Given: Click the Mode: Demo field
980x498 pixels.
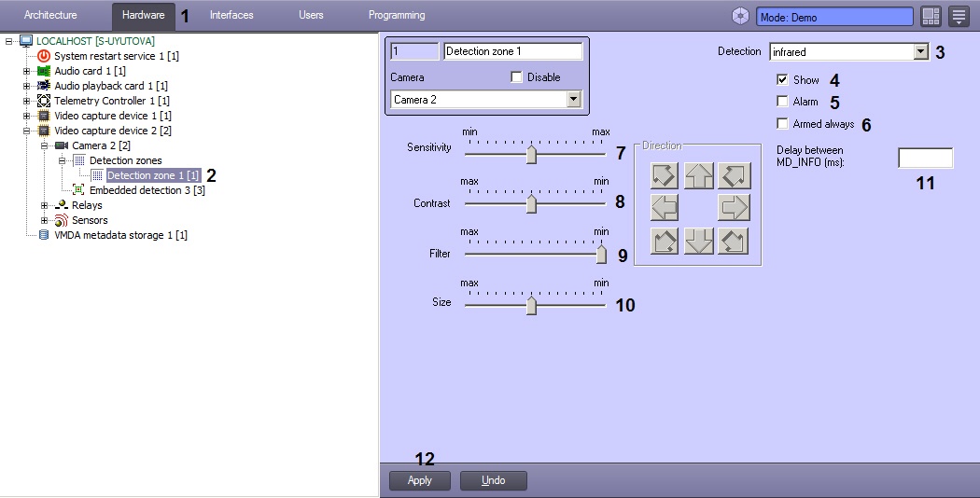Looking at the screenshot, I should tap(834, 18).
